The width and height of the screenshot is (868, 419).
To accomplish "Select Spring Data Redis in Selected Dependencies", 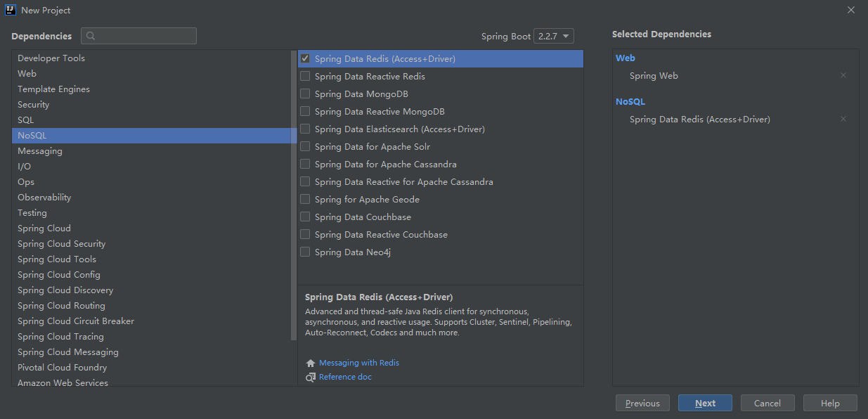I will click(700, 119).
